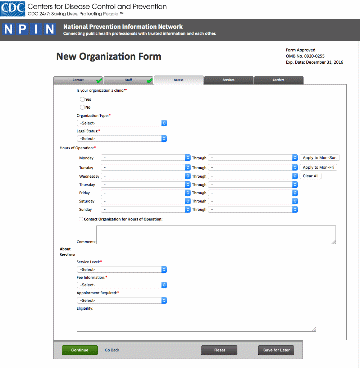Click the Hours of Operation label
This screenshot has height=368, width=360.
(x=77, y=148)
